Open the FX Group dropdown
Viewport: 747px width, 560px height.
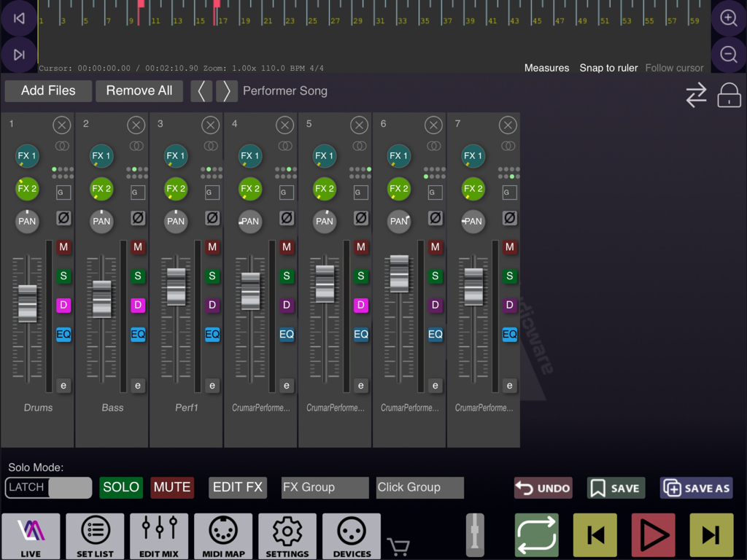pos(324,487)
